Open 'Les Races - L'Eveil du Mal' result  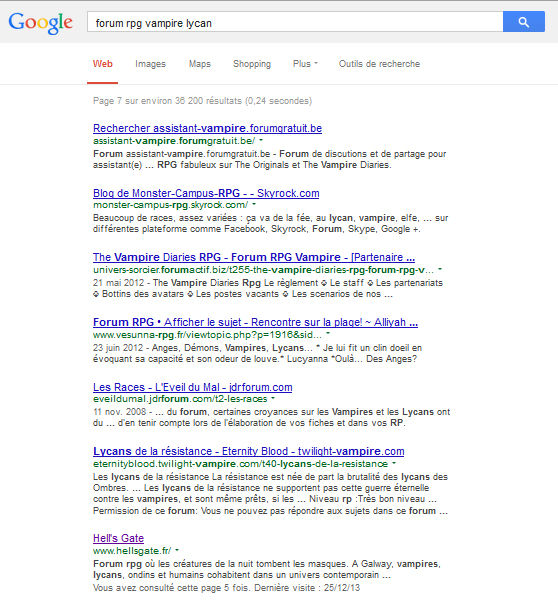[x=192, y=387]
